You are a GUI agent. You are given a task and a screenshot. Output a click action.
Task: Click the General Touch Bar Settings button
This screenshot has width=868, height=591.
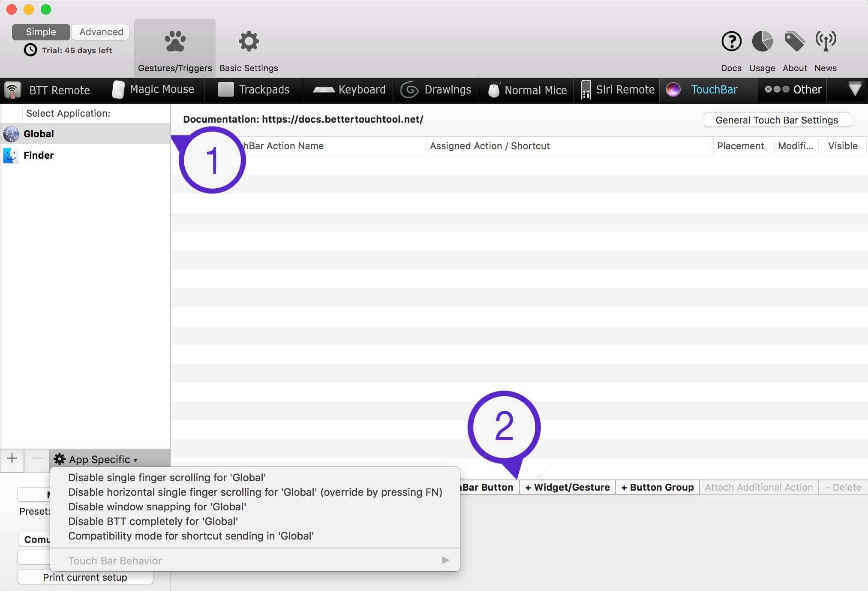pos(776,119)
